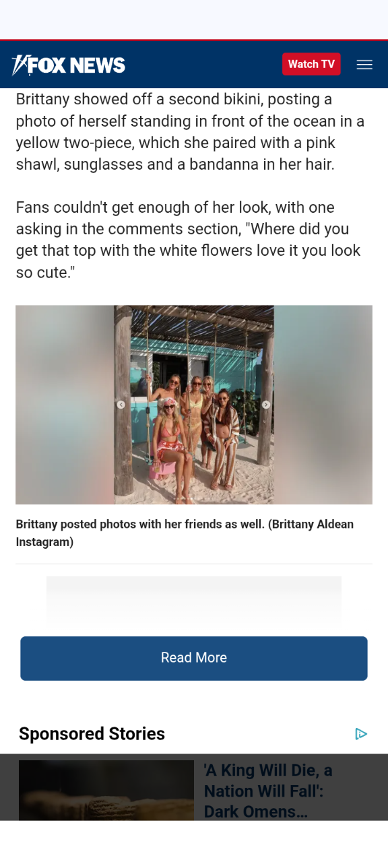Screen dimensions: 388x868
Task: Select the sponsored story thumbnail image
Action: point(106,791)
